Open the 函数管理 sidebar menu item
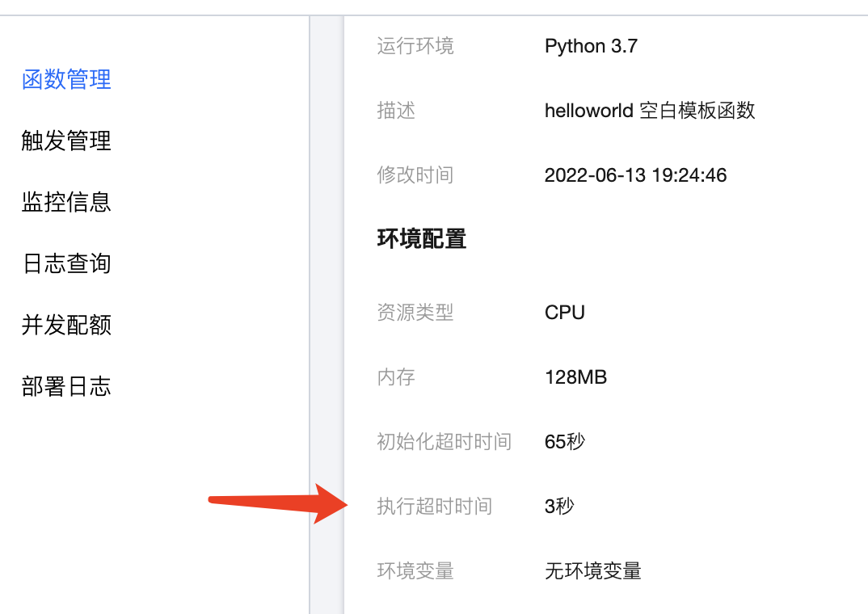 [x=66, y=80]
